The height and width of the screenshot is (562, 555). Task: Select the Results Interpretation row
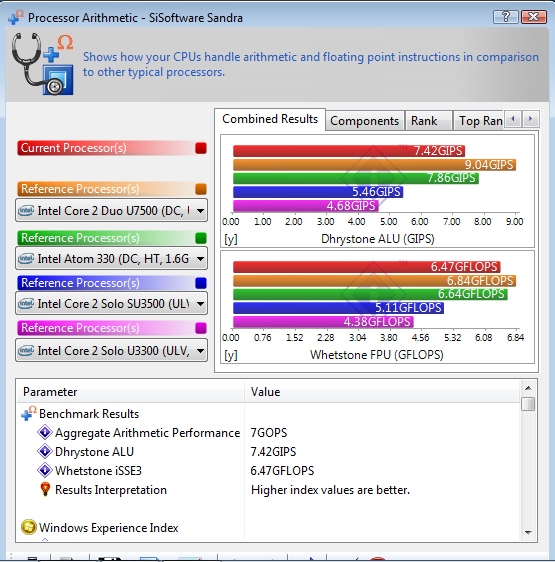[269, 490]
